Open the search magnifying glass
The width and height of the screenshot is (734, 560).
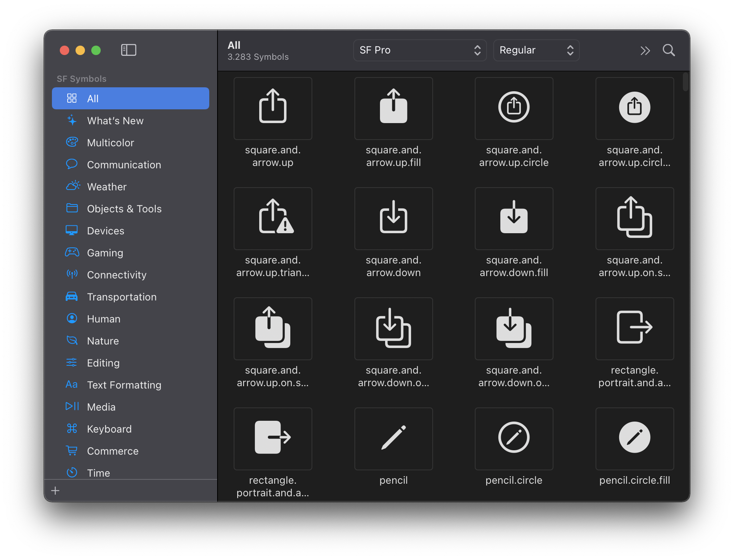pyautogui.click(x=668, y=50)
